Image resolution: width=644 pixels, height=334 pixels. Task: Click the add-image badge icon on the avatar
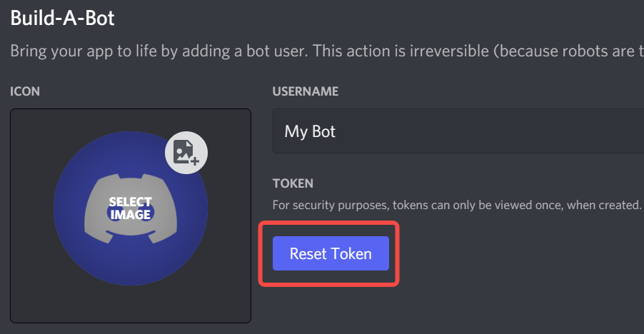click(x=186, y=153)
